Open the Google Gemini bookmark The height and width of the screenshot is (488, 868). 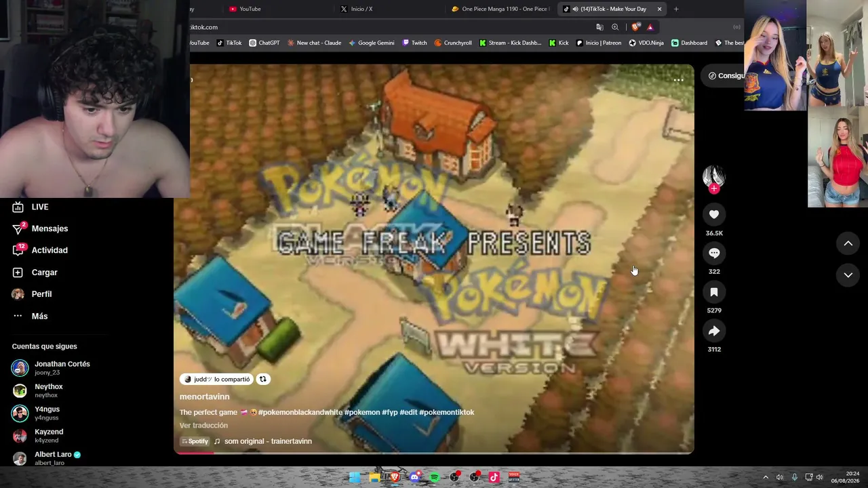coord(372,43)
